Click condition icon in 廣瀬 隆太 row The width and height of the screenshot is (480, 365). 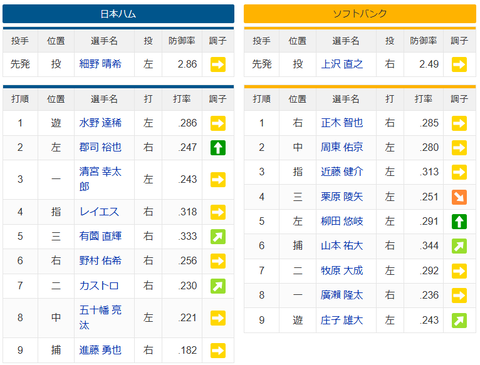click(459, 295)
